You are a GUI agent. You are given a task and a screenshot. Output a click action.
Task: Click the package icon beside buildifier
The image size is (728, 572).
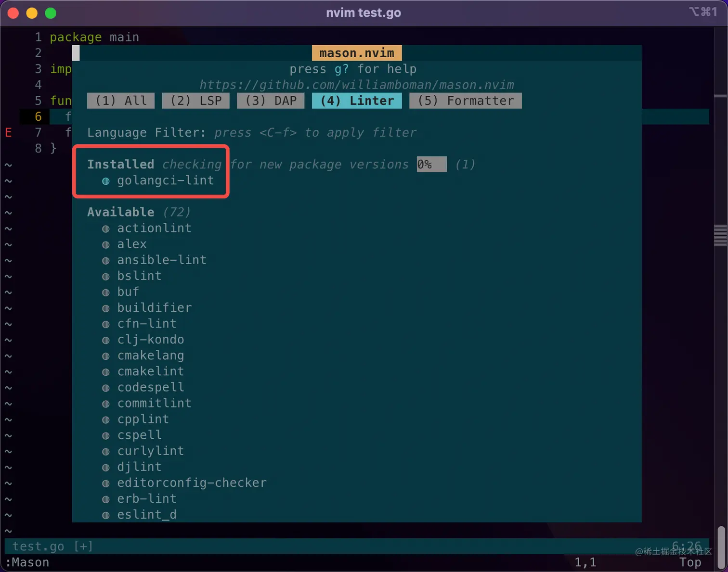106,308
